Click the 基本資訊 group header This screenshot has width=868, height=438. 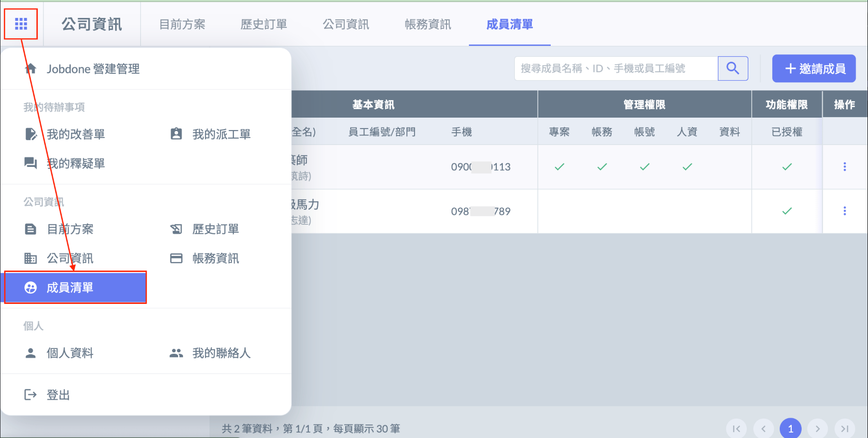[x=374, y=105]
